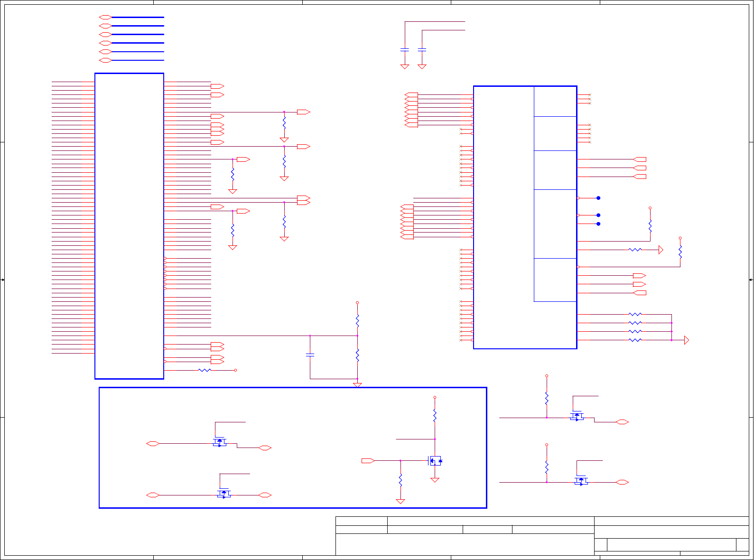This screenshot has width=754, height=560.
Task: Select the top resistor of four stacked resistors
Action: coord(635,314)
